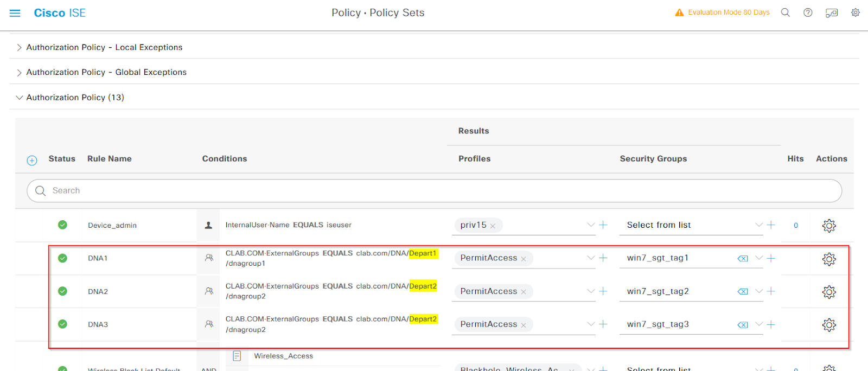Click inside the rules Search field

[x=434, y=191]
